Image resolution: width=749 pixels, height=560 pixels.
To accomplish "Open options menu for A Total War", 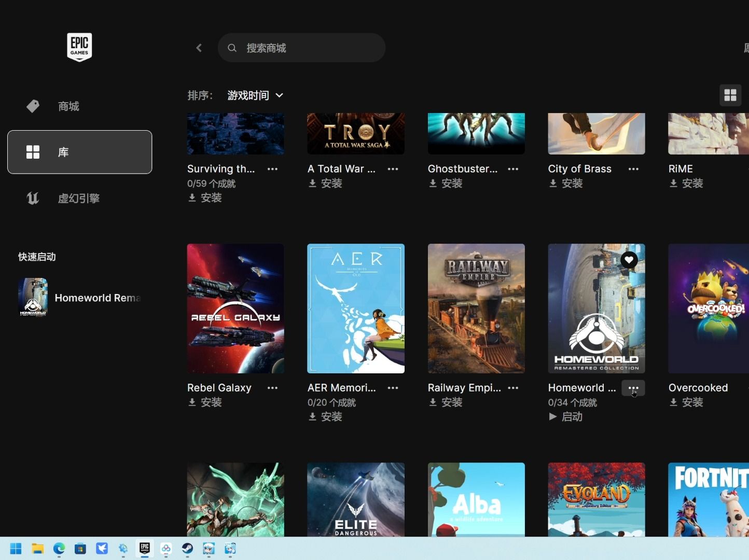I will click(393, 169).
